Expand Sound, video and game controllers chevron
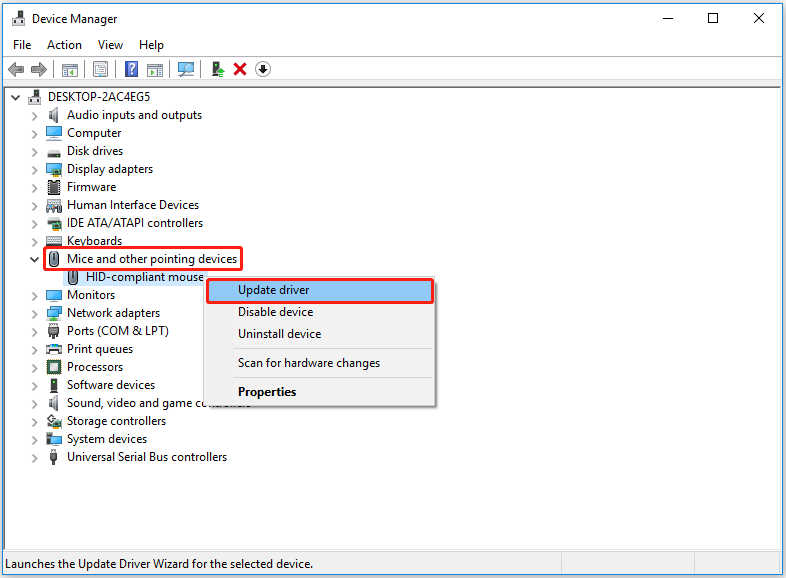Screen dimensions: 786x578 [x=34, y=404]
